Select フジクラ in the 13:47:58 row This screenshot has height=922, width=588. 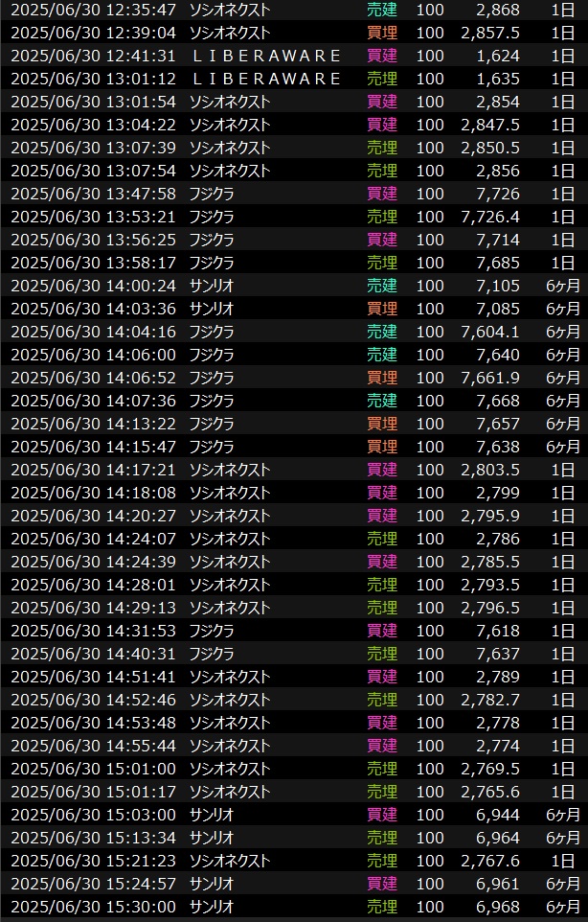(x=212, y=194)
